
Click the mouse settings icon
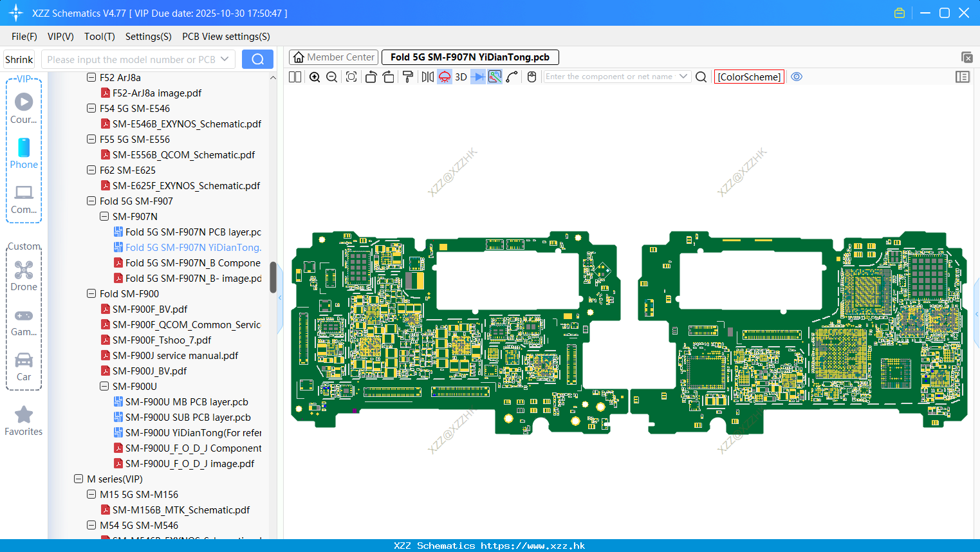pos(532,77)
